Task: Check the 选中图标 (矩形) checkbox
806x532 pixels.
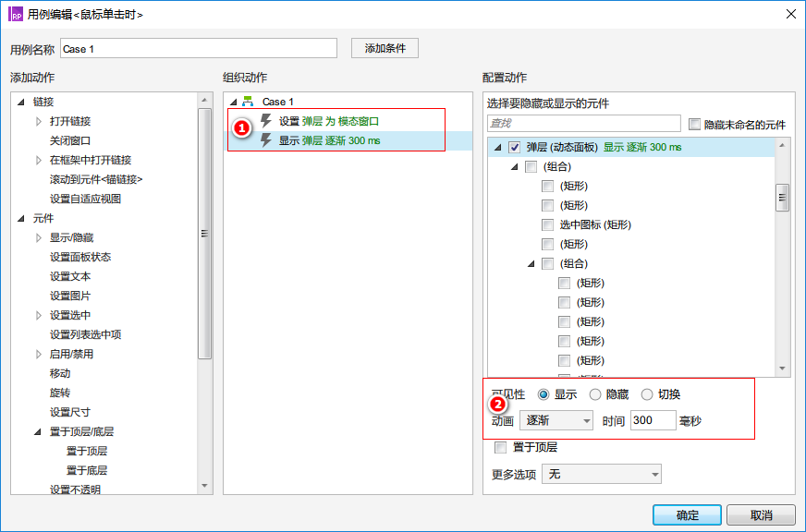Action: pos(547,225)
